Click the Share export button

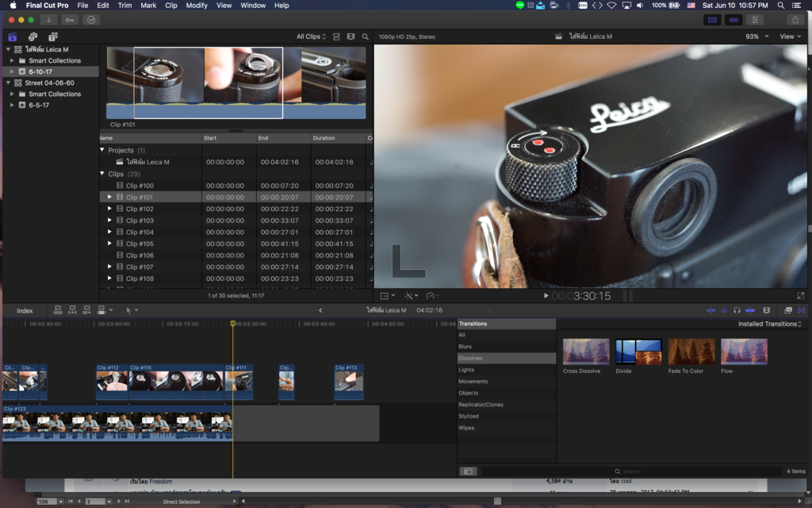click(795, 20)
